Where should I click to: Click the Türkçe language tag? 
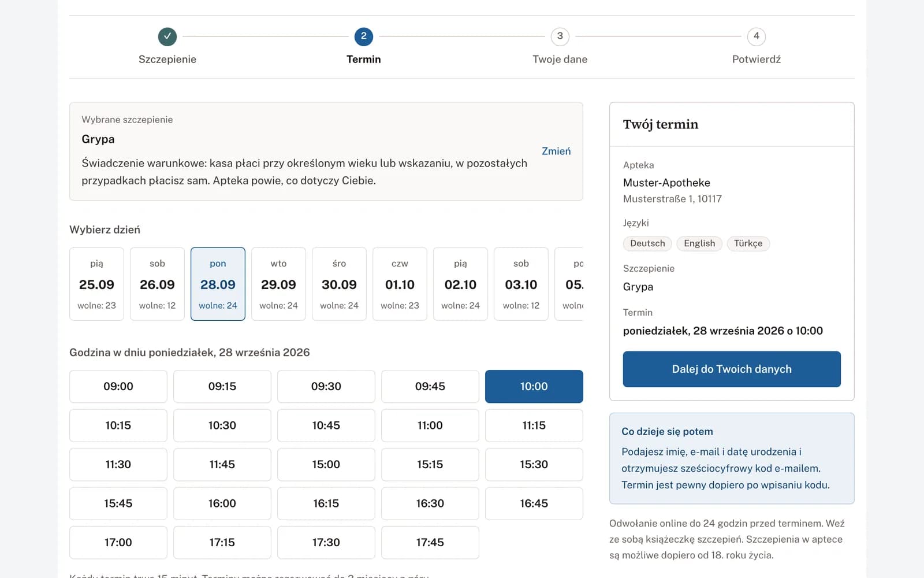pos(748,243)
